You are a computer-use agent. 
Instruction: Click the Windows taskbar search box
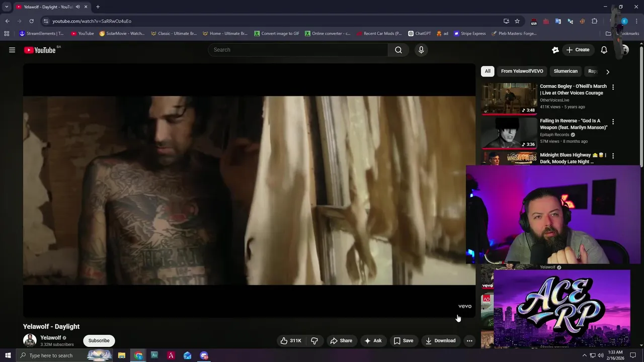point(65,355)
